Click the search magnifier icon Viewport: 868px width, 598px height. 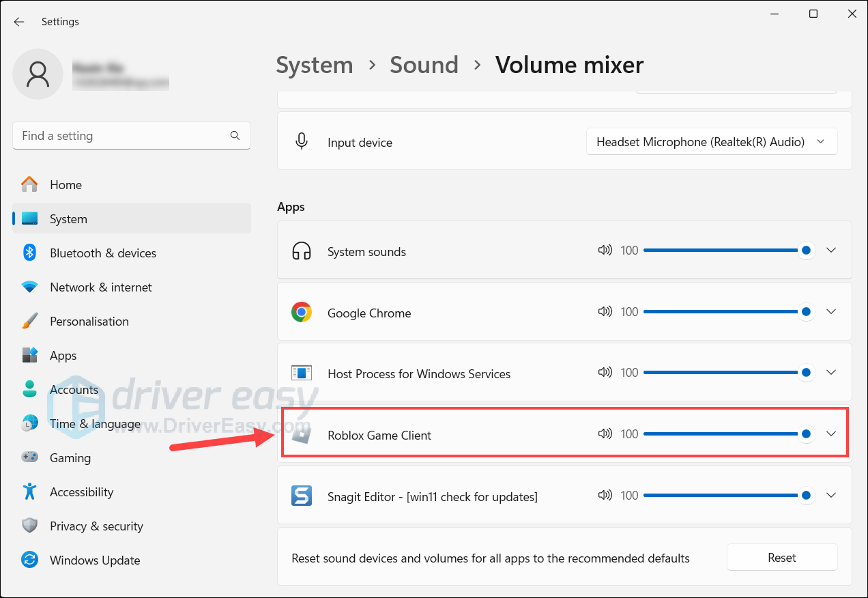tap(235, 135)
